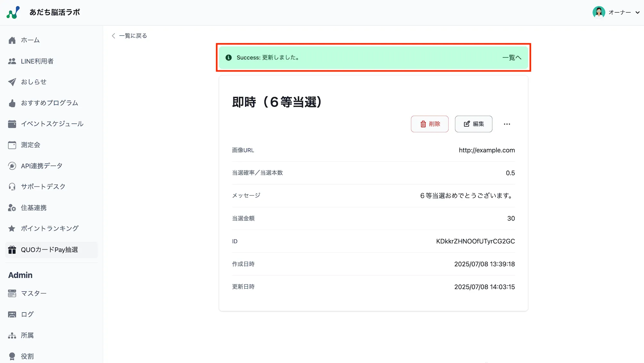Screen dimensions: 644x363
Task: Open イベントスケジュール calendar icon
Action: (x=12, y=124)
